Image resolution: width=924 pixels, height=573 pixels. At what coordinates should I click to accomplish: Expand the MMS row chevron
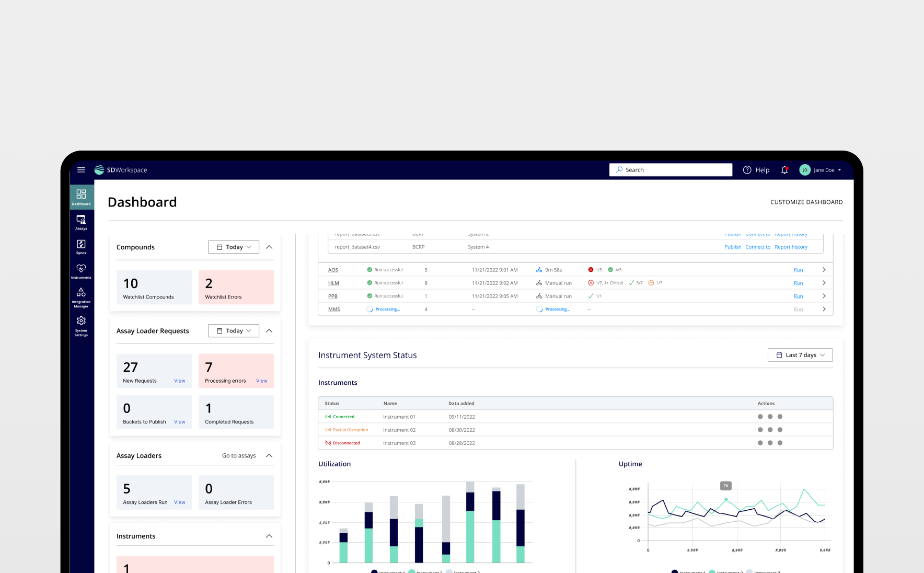(824, 309)
